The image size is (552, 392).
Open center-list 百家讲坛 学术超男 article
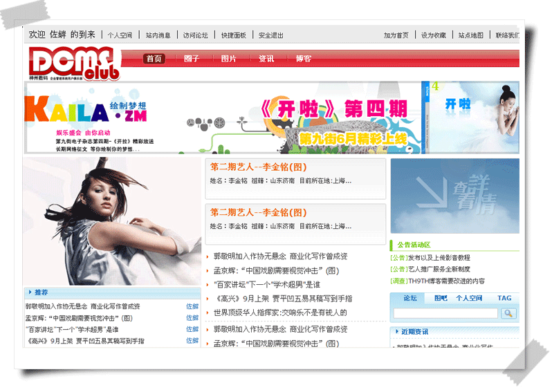click(266, 285)
